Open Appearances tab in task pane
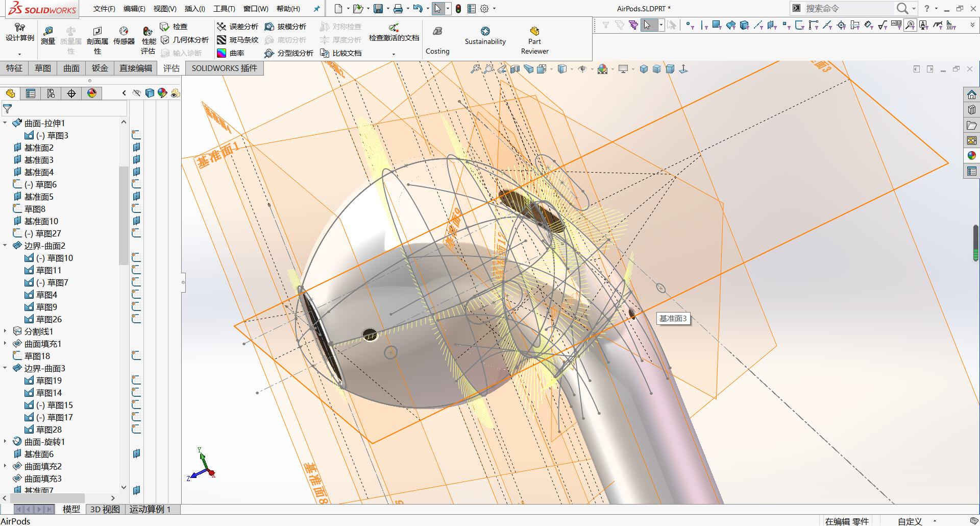Image resolution: width=980 pixels, height=526 pixels. coord(971,156)
